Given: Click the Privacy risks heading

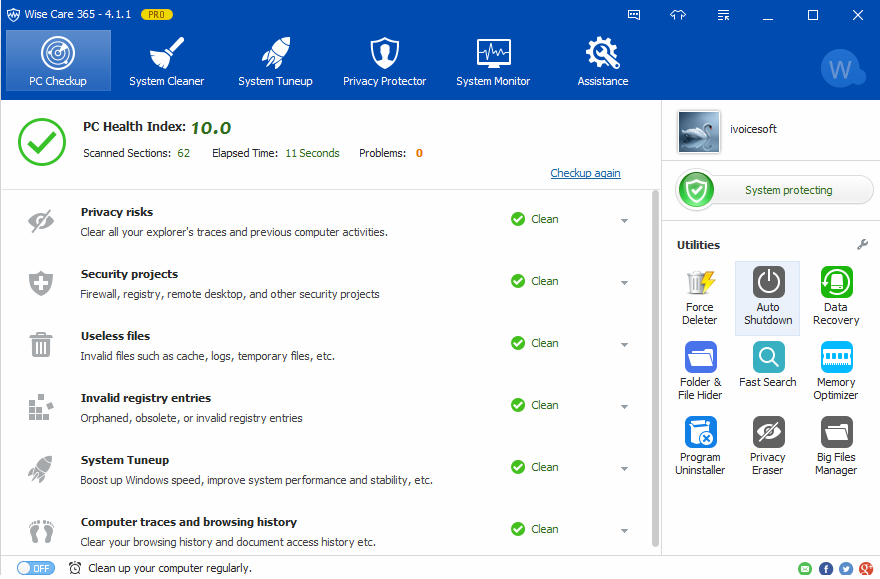Looking at the screenshot, I should (x=117, y=212).
